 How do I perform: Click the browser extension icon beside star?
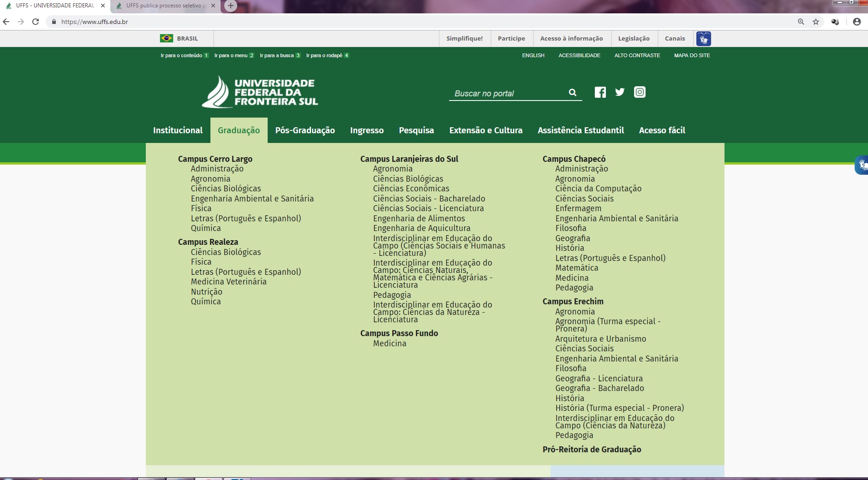point(835,22)
